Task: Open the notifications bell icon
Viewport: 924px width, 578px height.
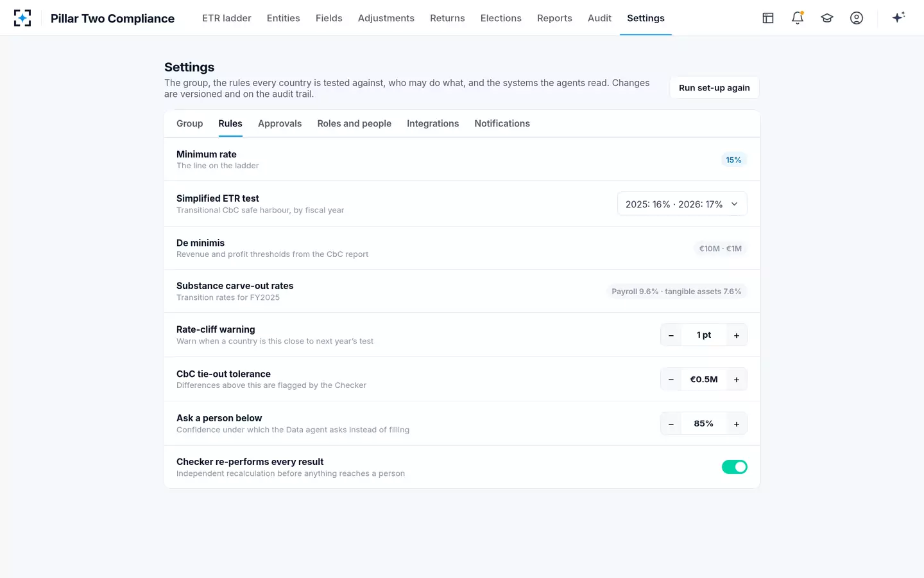Action: pyautogui.click(x=798, y=18)
